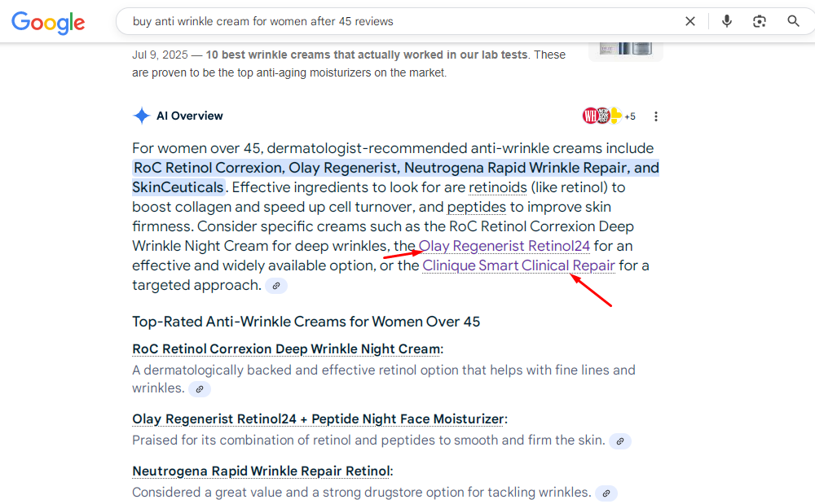This screenshot has width=815, height=504.
Task: Click the peptides underlined term
Action: click(x=477, y=207)
